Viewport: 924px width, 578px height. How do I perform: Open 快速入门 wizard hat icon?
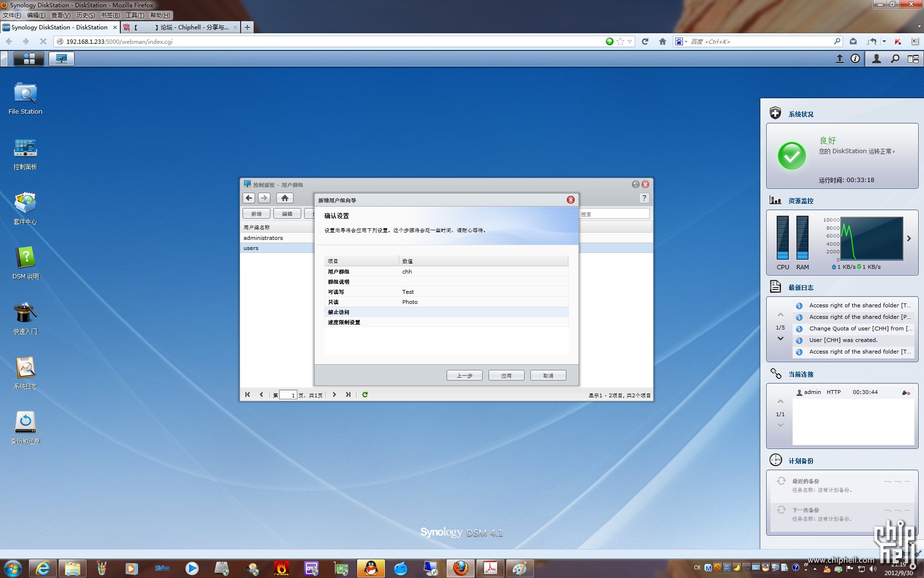click(x=26, y=318)
